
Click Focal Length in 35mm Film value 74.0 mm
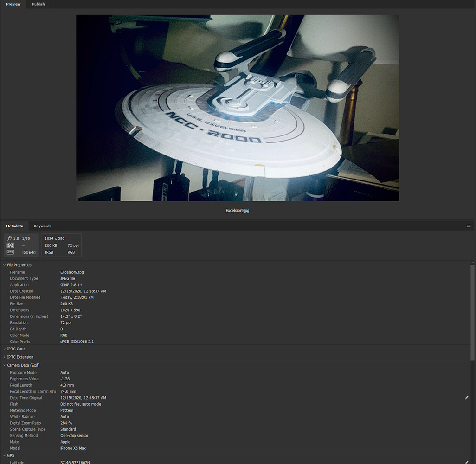click(68, 392)
